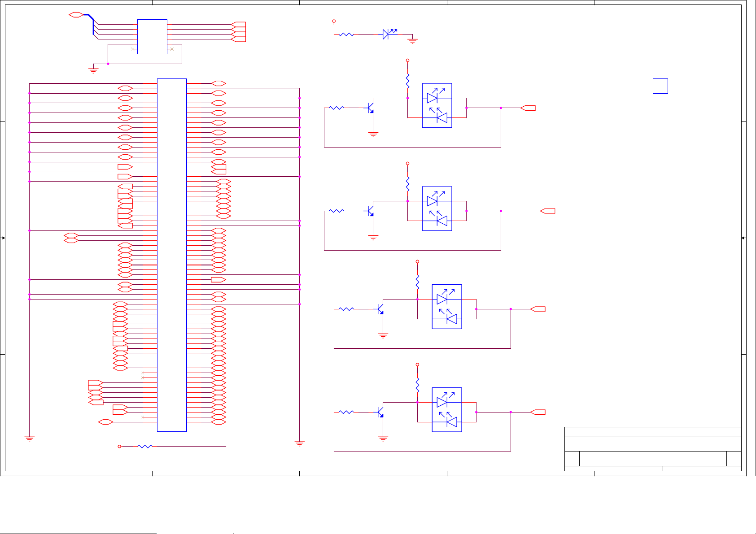
Task: Click the pull-up resistor above the topmost dual-LED package
Action: coord(407,81)
